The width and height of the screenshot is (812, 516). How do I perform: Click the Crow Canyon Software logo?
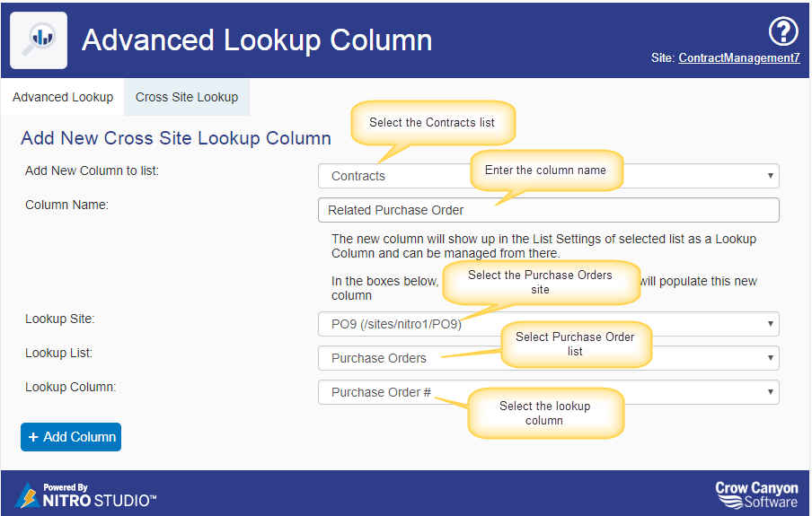(756, 495)
